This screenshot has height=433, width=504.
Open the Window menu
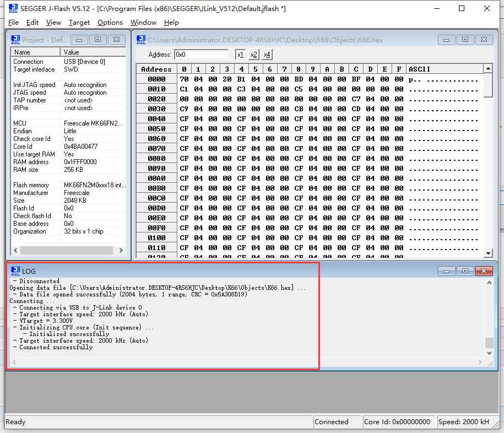coord(143,23)
